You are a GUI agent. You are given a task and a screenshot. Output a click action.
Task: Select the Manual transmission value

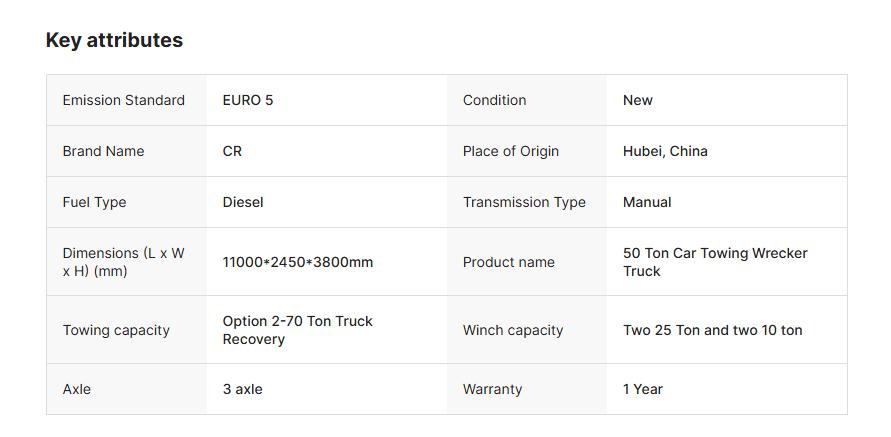pyautogui.click(x=647, y=202)
